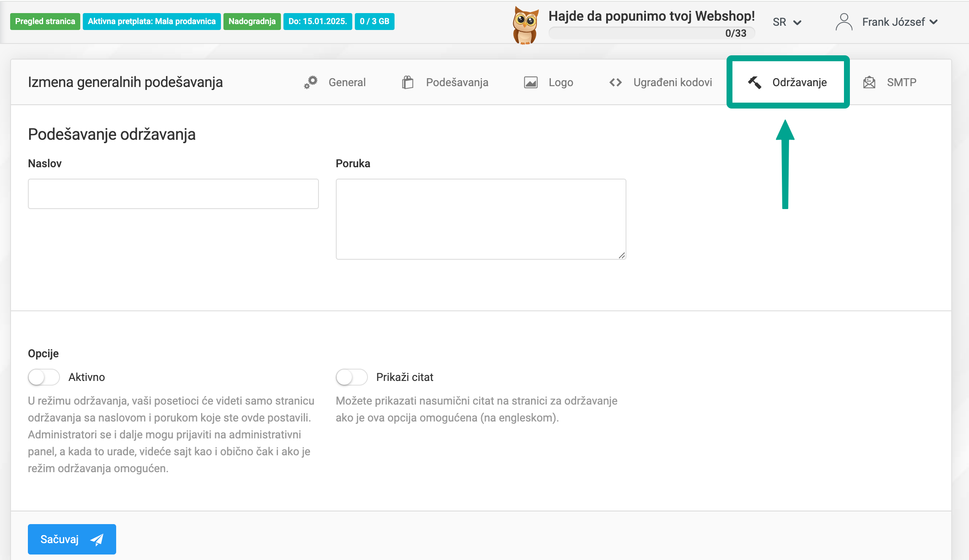Enable the Aktivno maintenance toggle
Screen dimensions: 969x560
tap(44, 377)
